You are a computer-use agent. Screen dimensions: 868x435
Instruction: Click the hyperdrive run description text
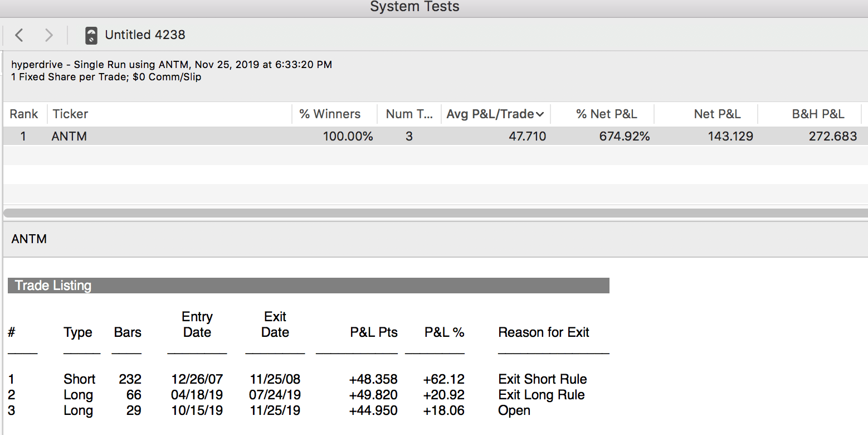[x=172, y=65]
